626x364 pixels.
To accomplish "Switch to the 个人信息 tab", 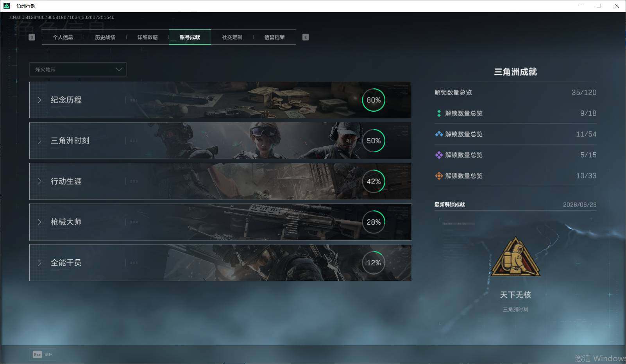I will point(63,37).
